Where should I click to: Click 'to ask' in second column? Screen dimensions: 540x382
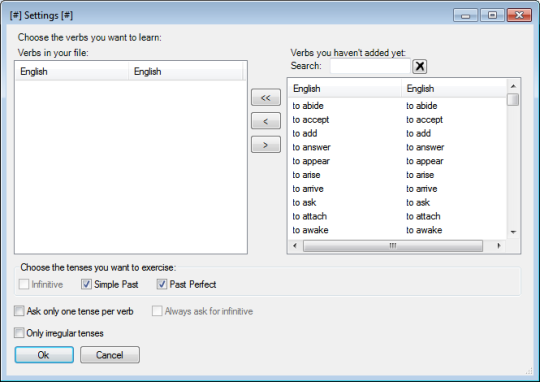click(x=418, y=202)
